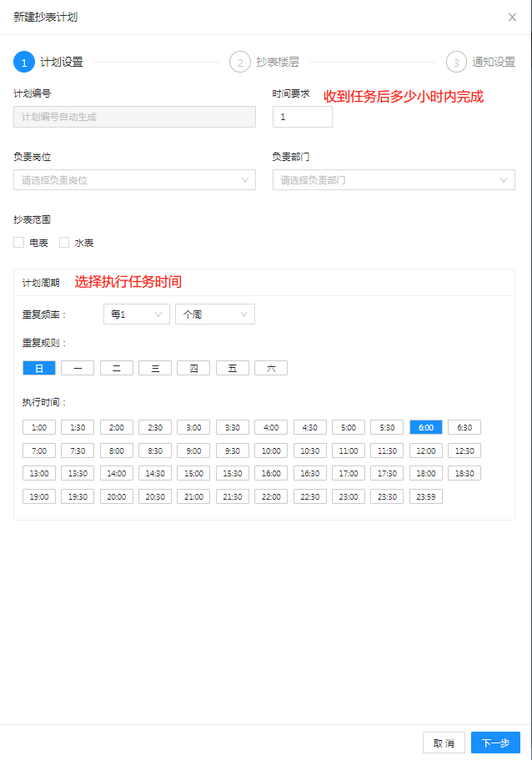Viewport: 532px width, 760px height.
Task: Select the 三 weekday button
Action: [x=155, y=368]
